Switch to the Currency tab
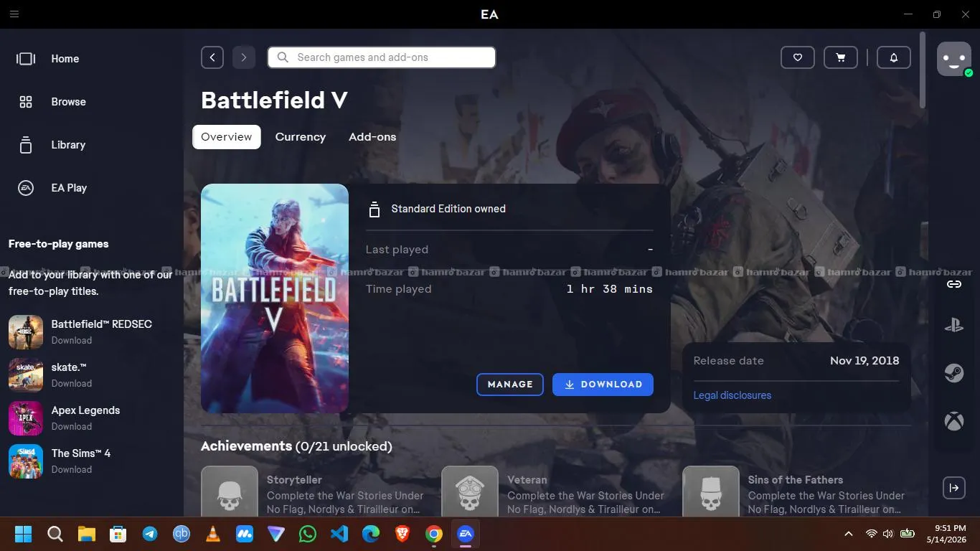 point(301,137)
